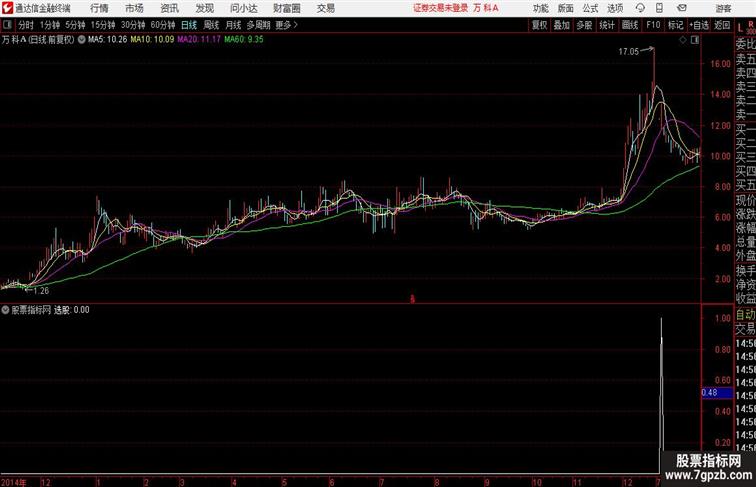Click the 17.05 high price label
The image size is (756, 487).
629,52
